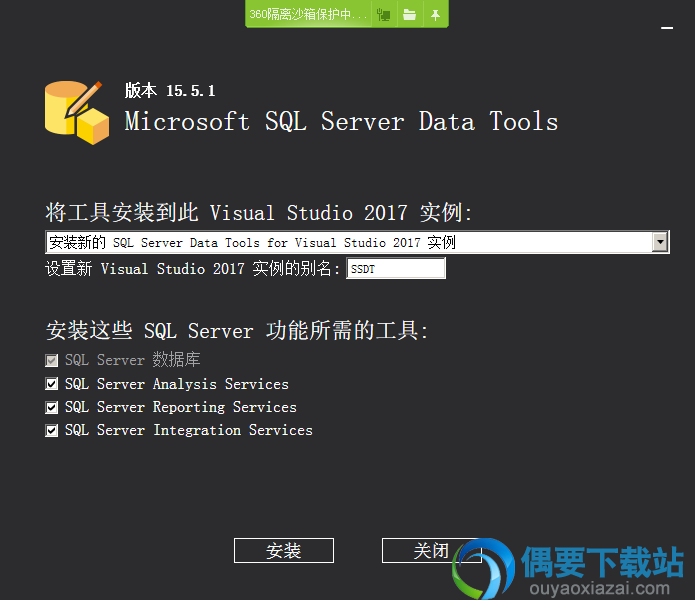Click the 360 sandbox pin icon
Viewport: 695px width, 600px height.
[435, 15]
